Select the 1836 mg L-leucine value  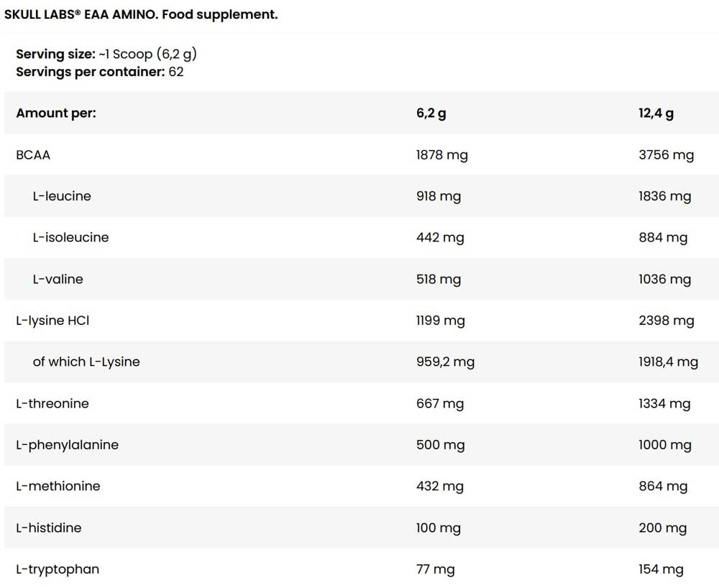click(x=665, y=197)
